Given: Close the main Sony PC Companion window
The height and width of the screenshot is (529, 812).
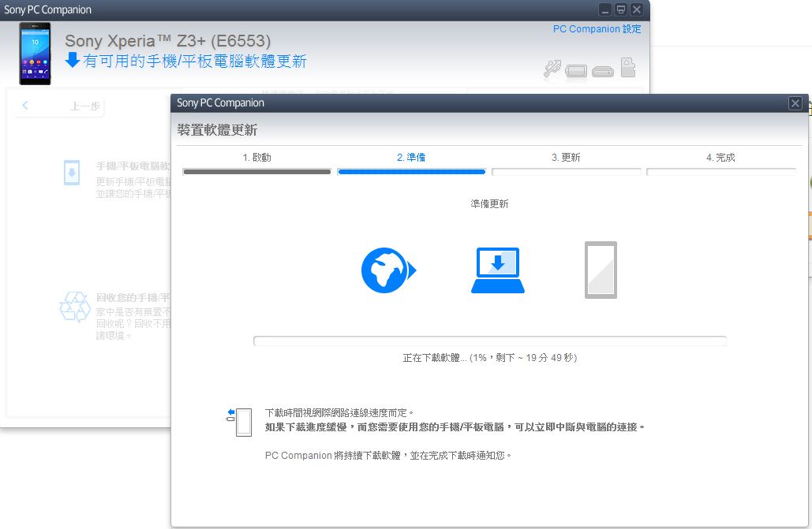Looking at the screenshot, I should pyautogui.click(x=637, y=9).
